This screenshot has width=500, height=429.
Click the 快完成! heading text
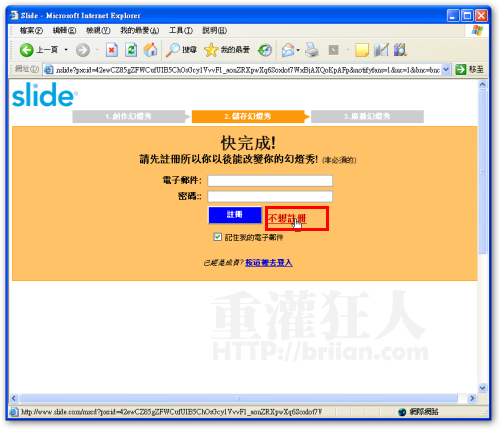tap(248, 143)
